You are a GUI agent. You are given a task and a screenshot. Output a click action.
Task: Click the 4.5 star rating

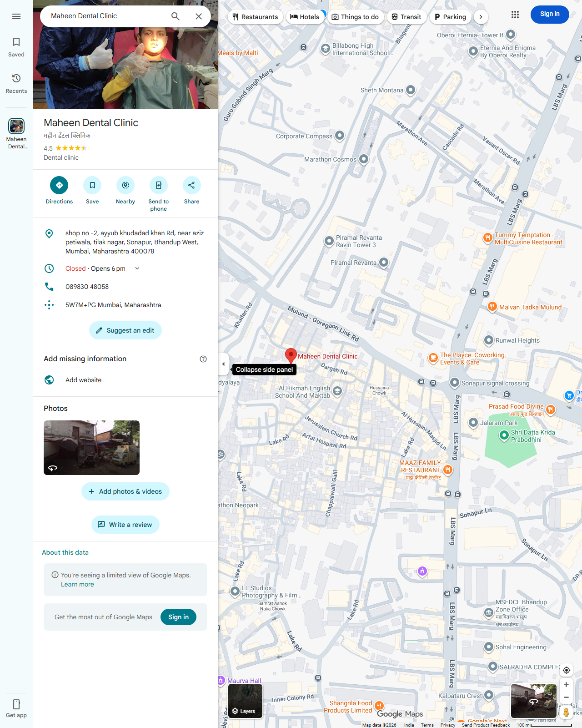click(65, 148)
